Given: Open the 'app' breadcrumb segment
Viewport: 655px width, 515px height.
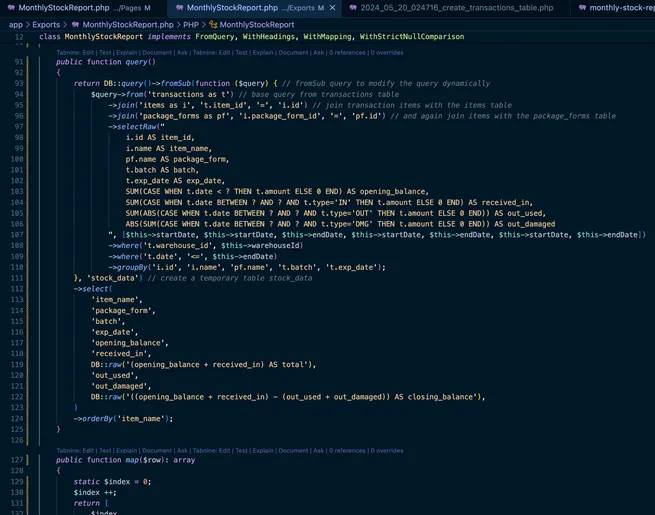Looking at the screenshot, I should click(x=16, y=25).
